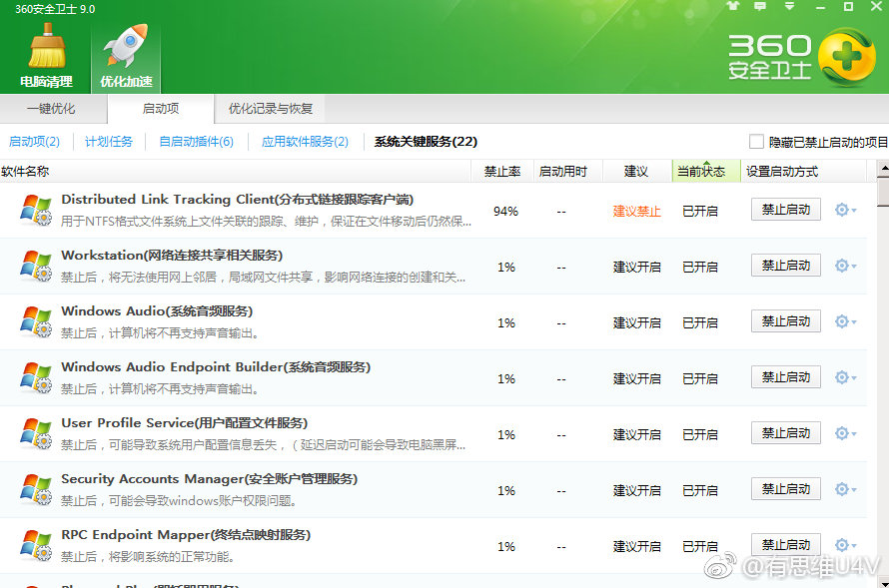This screenshot has width=889, height=588.
Task: Click the Windows Audio(系统音频服务) row icon
Action: click(x=36, y=321)
